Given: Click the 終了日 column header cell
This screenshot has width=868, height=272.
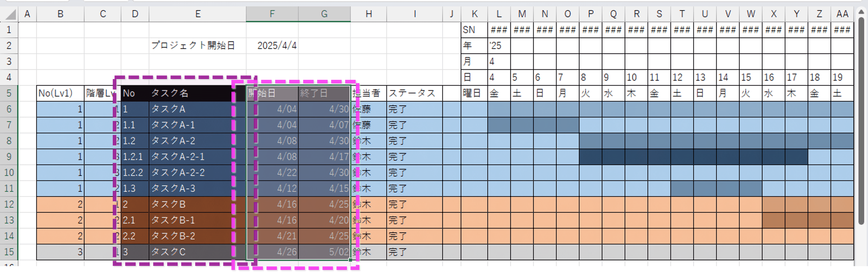Looking at the screenshot, I should (324, 93).
